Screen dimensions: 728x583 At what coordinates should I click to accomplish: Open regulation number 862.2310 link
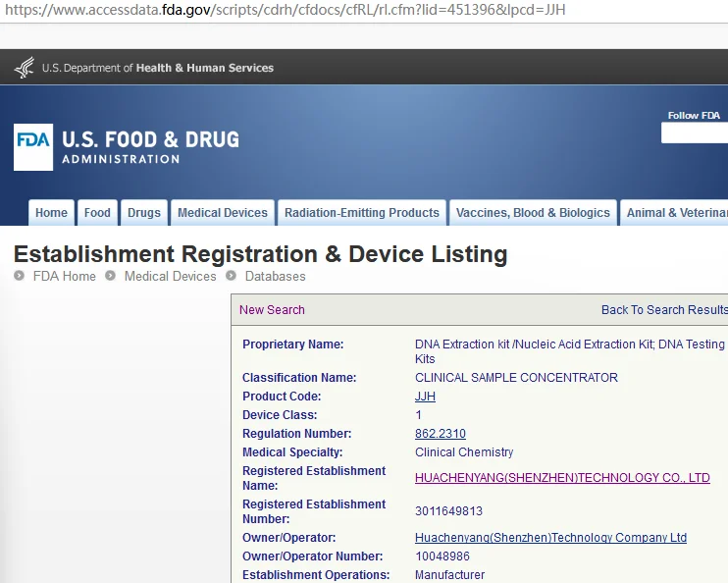tap(440, 434)
